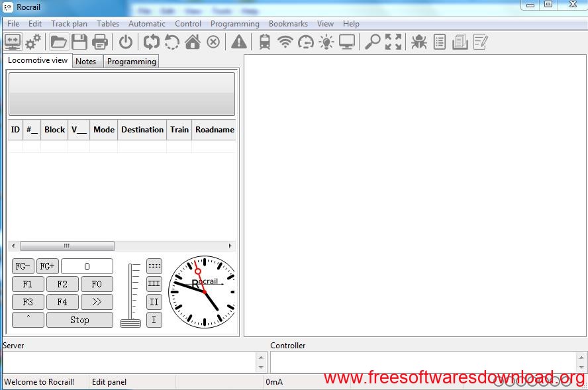Sort by the Block column header
The height and width of the screenshot is (390, 588).
[x=55, y=130]
